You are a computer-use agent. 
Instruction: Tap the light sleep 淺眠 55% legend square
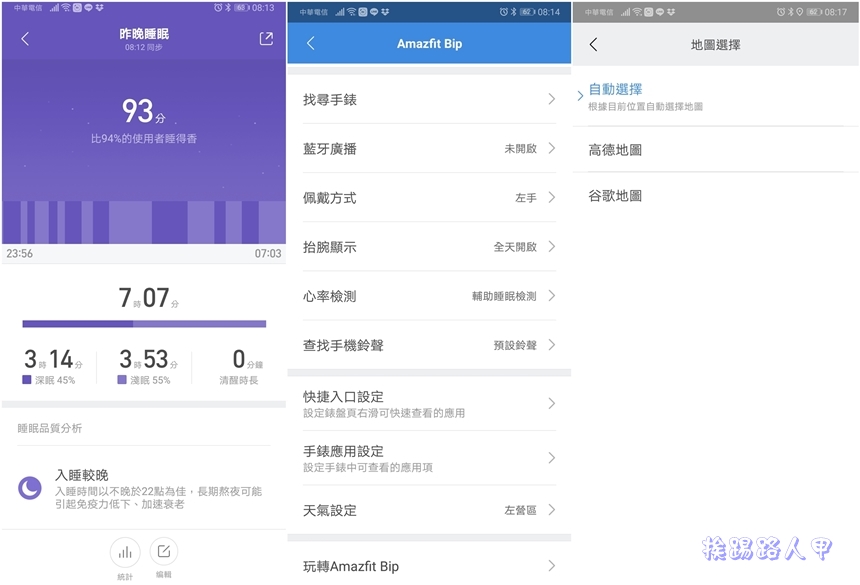pyautogui.click(x=122, y=379)
